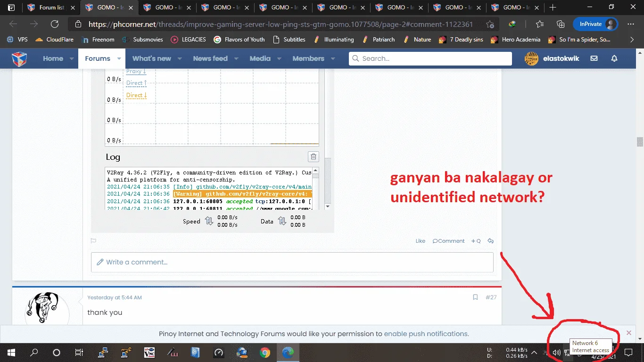The width and height of the screenshot is (644, 362).
Task: Click post number #27 link
Action: point(491,297)
